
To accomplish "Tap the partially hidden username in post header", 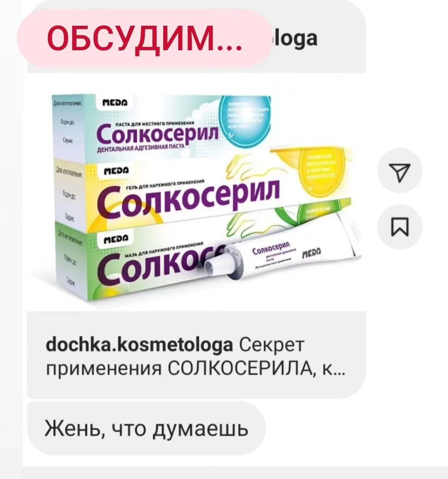I will coord(294,39).
